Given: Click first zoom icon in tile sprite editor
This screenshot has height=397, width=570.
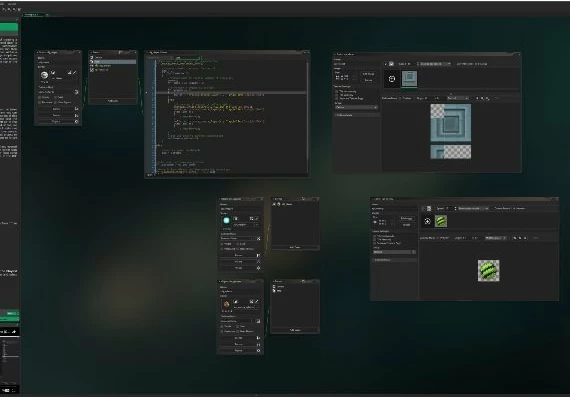Looking at the screenshot, I should pos(477,98).
